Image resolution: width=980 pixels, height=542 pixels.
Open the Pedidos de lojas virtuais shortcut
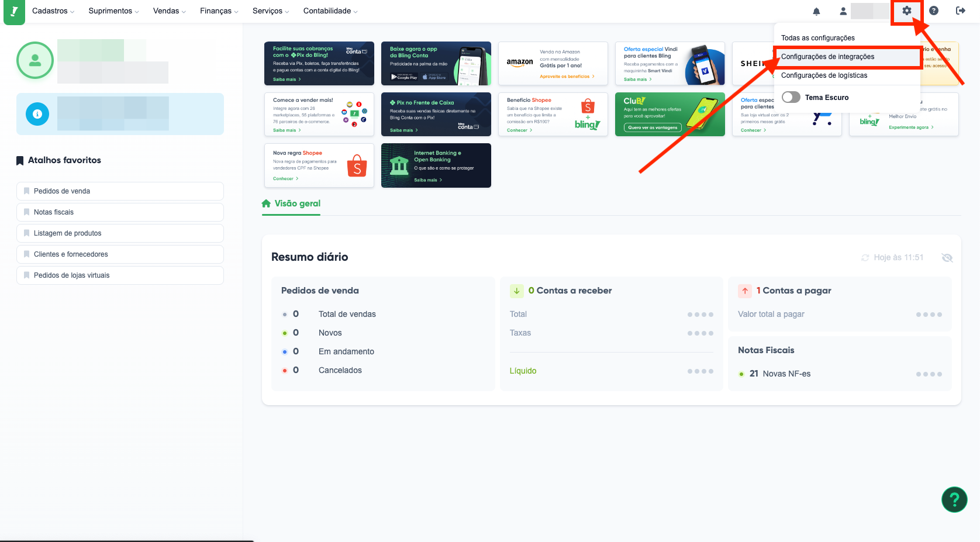120,275
